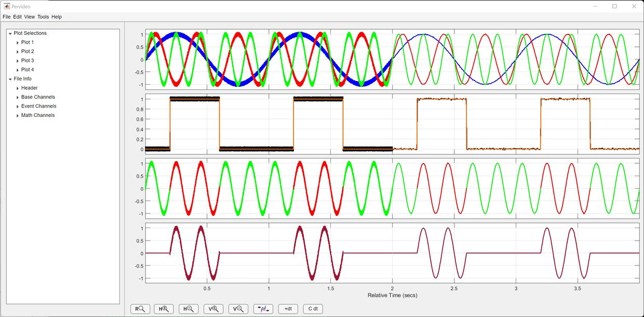Click the reset zoom (R) magnifier button
Screen dimensions: 644x317
click(140, 309)
